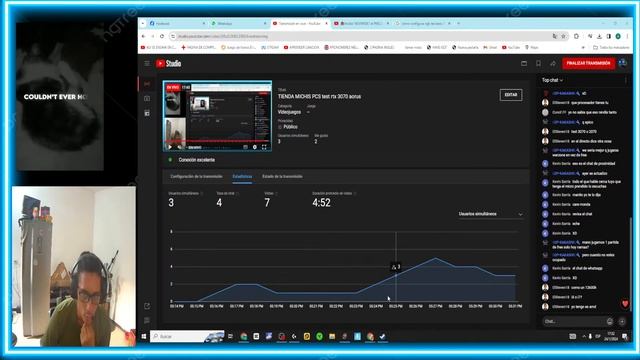Viewport: 640px width, 360px height.
Task: Click the YouTube Studio logo
Action: click(169, 63)
